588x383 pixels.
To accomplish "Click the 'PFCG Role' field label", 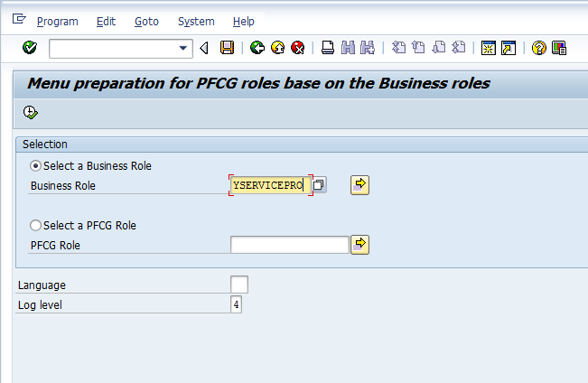I will coord(55,246).
